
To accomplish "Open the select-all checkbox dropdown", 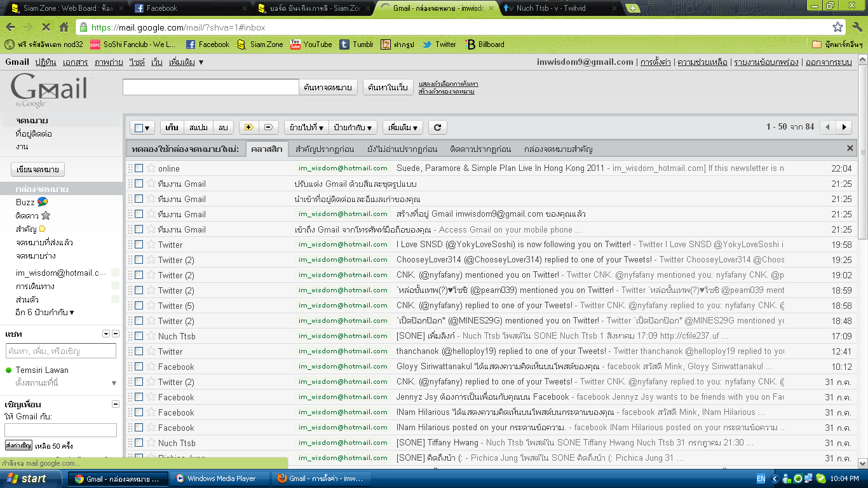I will click(x=143, y=127).
